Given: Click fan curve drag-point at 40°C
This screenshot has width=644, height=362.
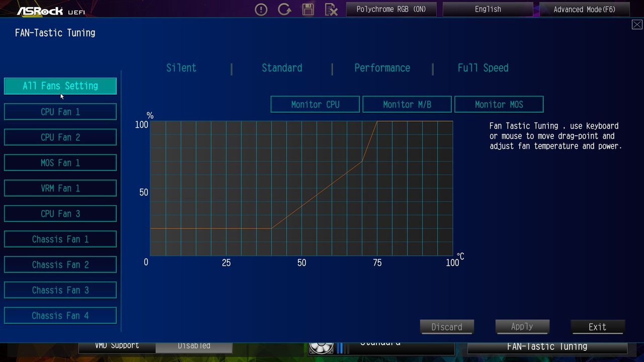Looking at the screenshot, I should [x=272, y=228].
